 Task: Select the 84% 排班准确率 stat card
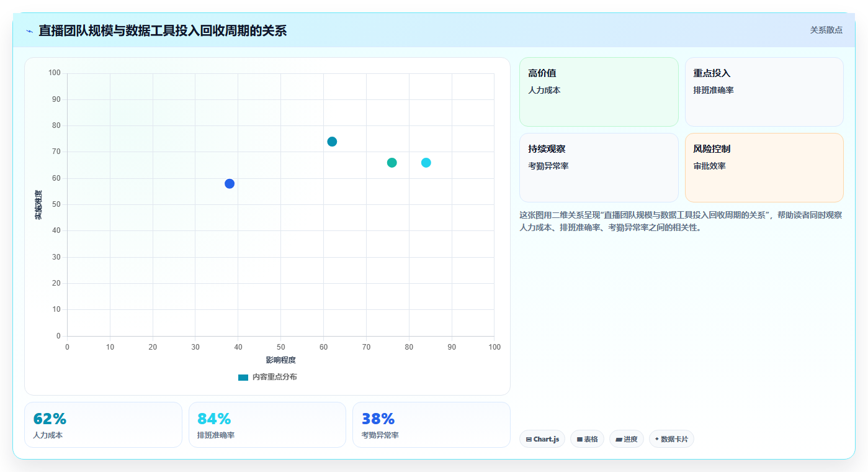(x=267, y=425)
